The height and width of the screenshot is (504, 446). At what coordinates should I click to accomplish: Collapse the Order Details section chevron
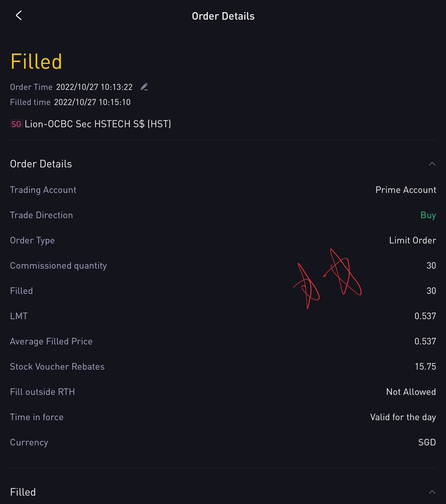(x=432, y=164)
